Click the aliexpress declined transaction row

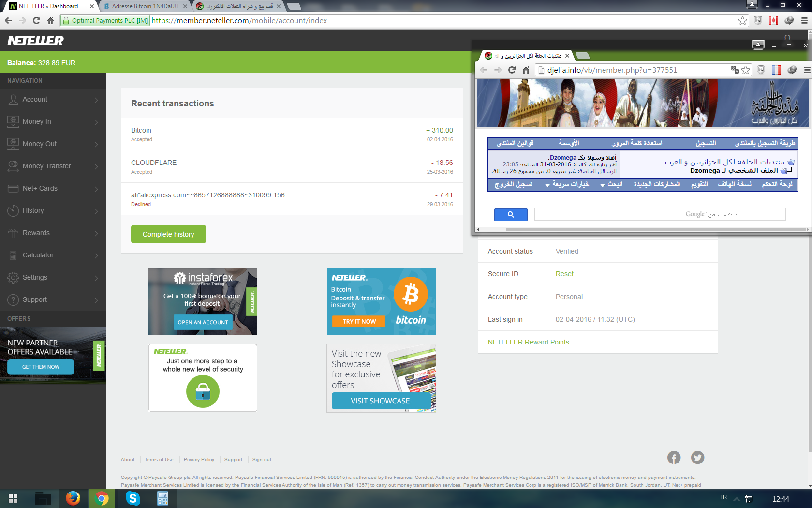point(292,199)
